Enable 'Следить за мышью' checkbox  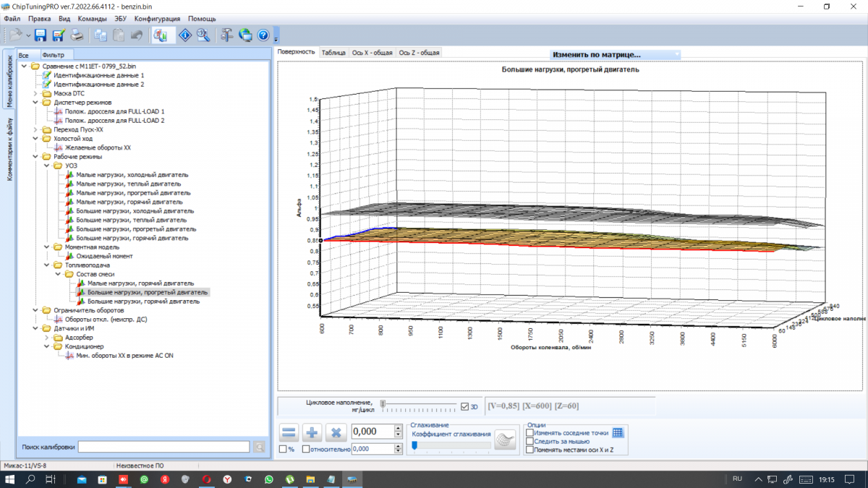pyautogui.click(x=530, y=441)
